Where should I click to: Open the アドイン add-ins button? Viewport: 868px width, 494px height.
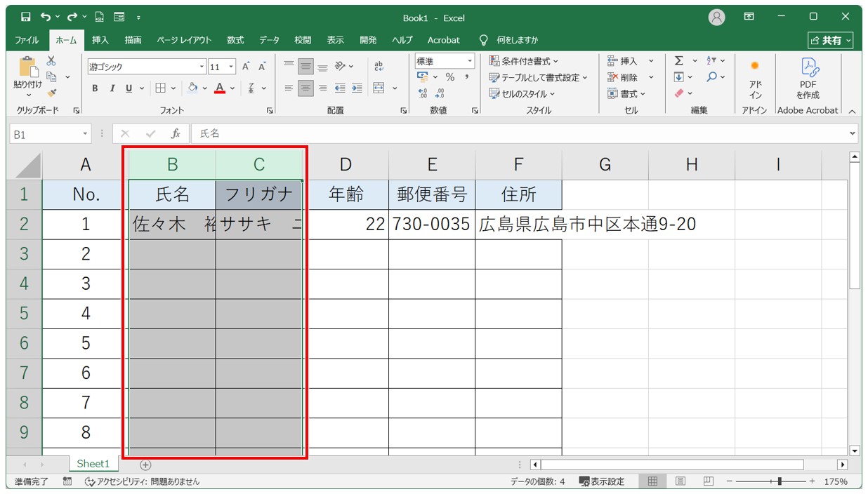755,79
